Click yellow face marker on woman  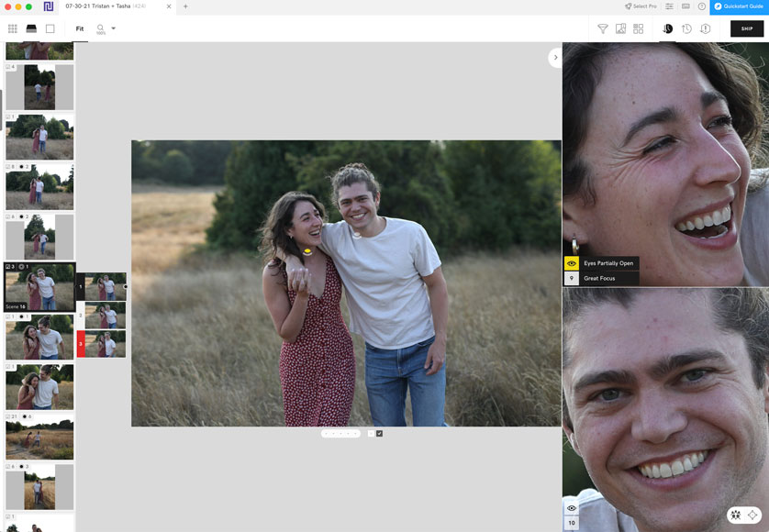307,252
